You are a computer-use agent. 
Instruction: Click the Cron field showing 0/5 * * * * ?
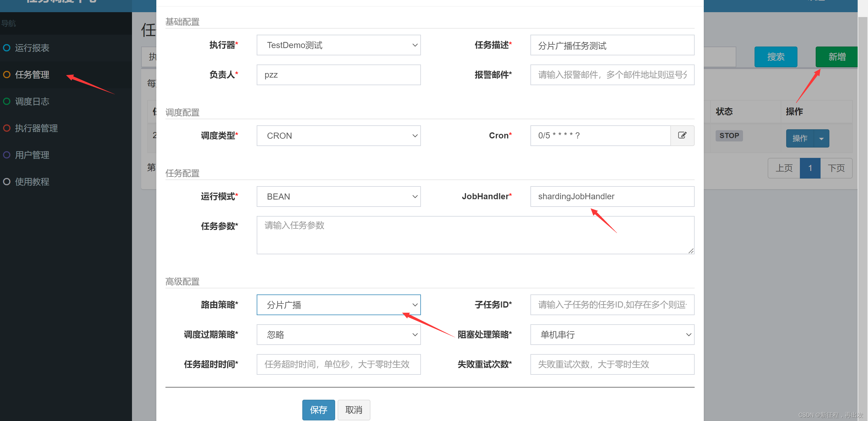pyautogui.click(x=600, y=136)
